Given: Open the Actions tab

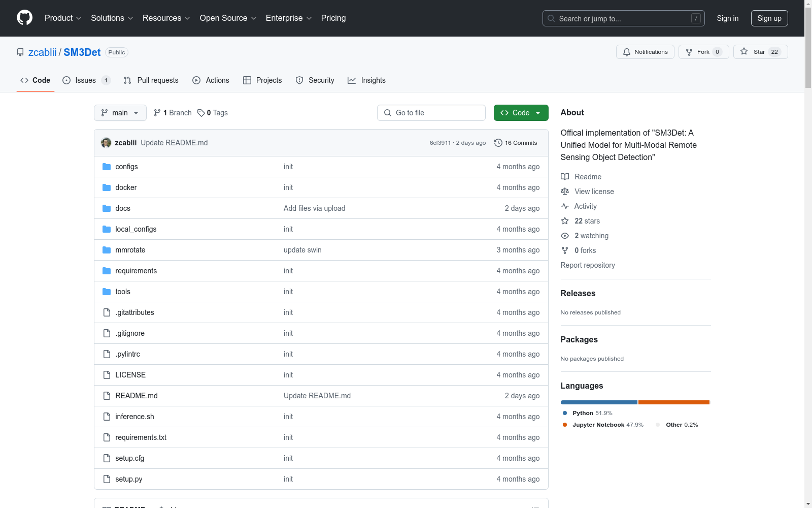Looking at the screenshot, I should (211, 80).
